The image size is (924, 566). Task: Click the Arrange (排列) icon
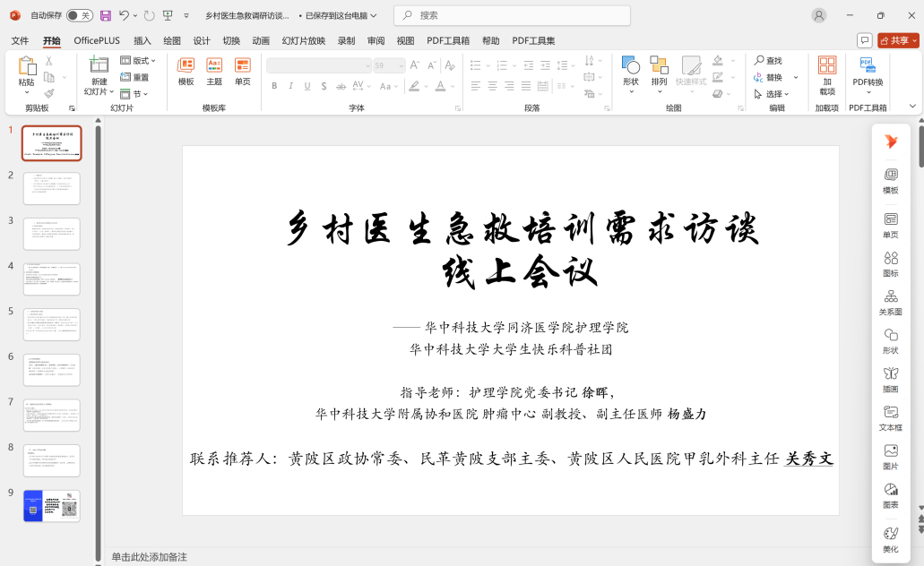click(x=659, y=66)
